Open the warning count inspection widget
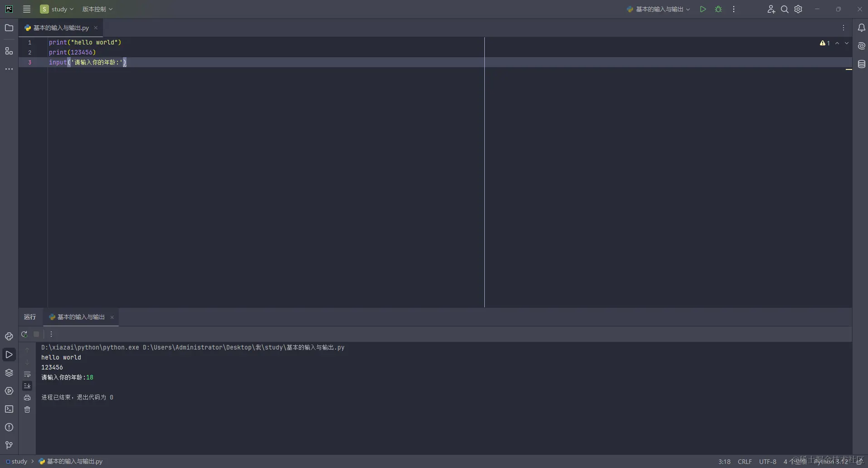The width and height of the screenshot is (868, 468). click(825, 43)
